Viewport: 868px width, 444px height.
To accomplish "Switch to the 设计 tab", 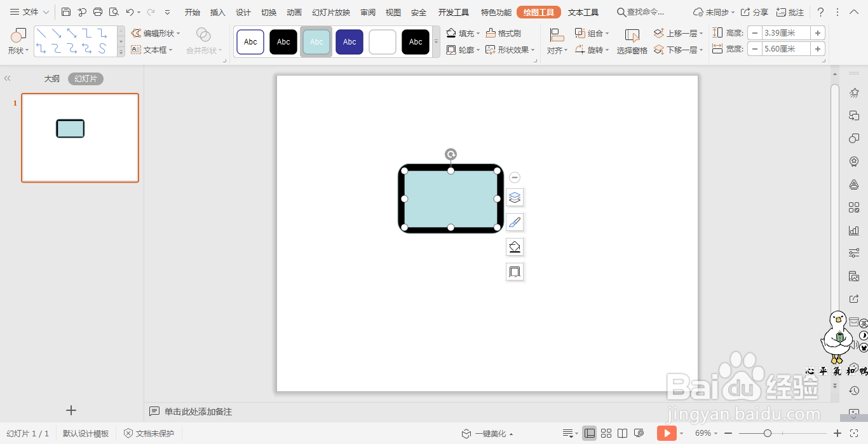I will click(x=243, y=12).
